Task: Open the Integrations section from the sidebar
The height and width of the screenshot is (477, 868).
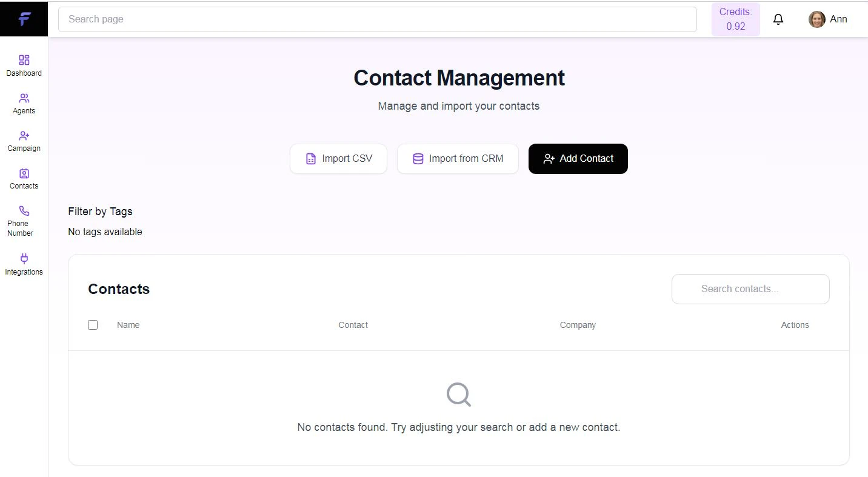Action: 24,259
